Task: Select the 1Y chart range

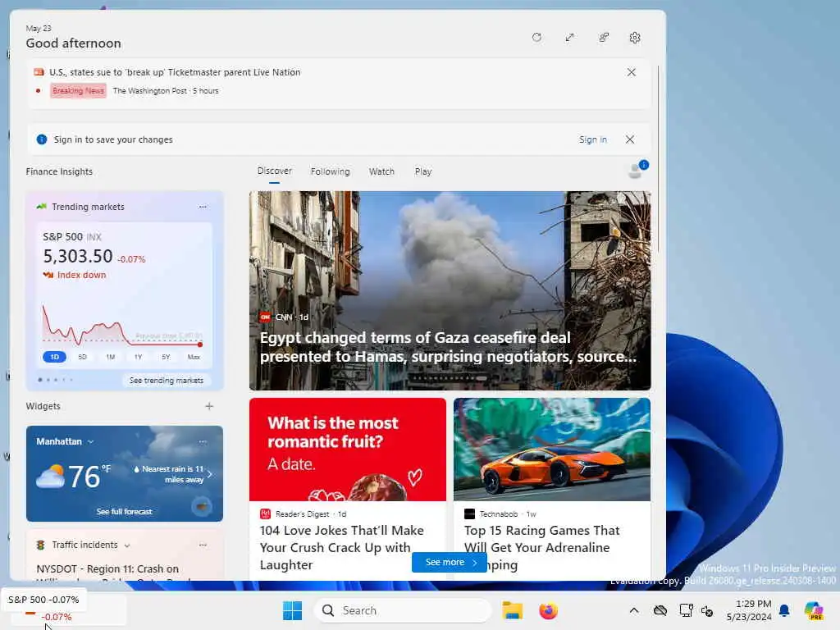Action: pyautogui.click(x=138, y=357)
